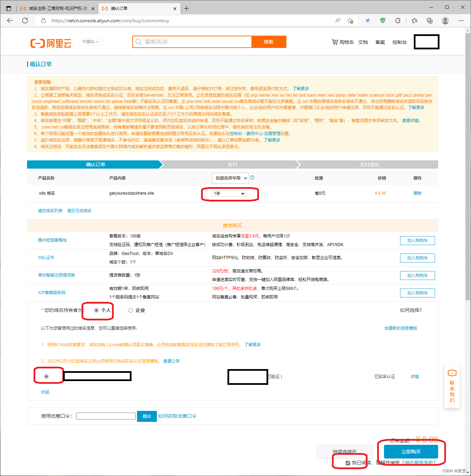Click 继续选域名 button

pyautogui.click(x=344, y=452)
